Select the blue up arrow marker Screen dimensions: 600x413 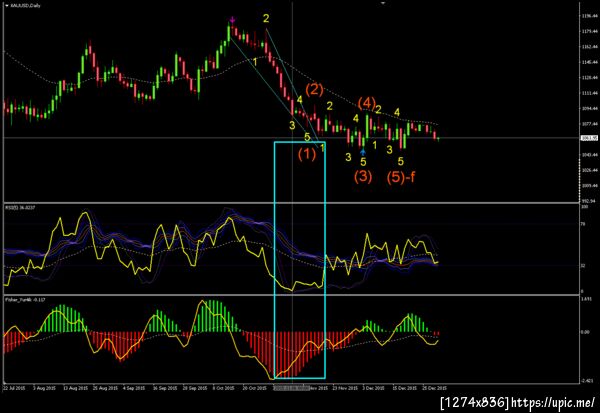[363, 152]
